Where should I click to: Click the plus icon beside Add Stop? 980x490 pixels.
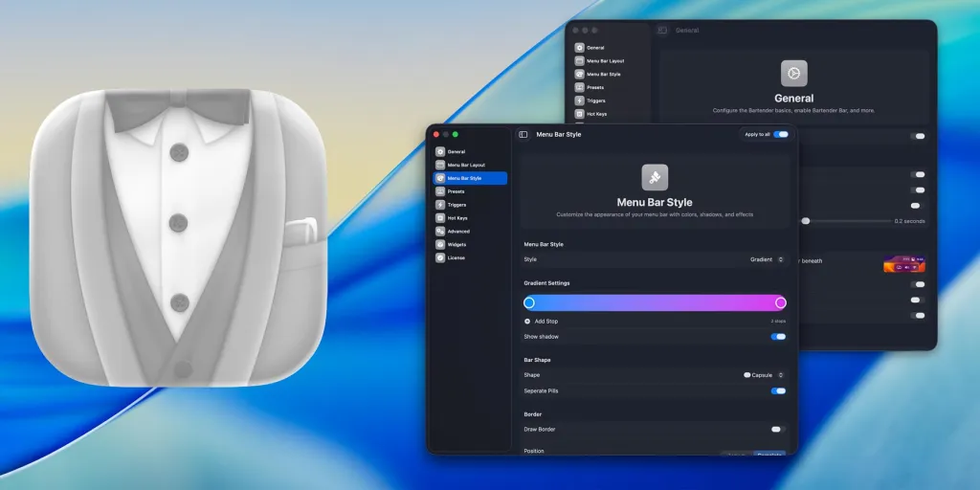[x=527, y=322]
